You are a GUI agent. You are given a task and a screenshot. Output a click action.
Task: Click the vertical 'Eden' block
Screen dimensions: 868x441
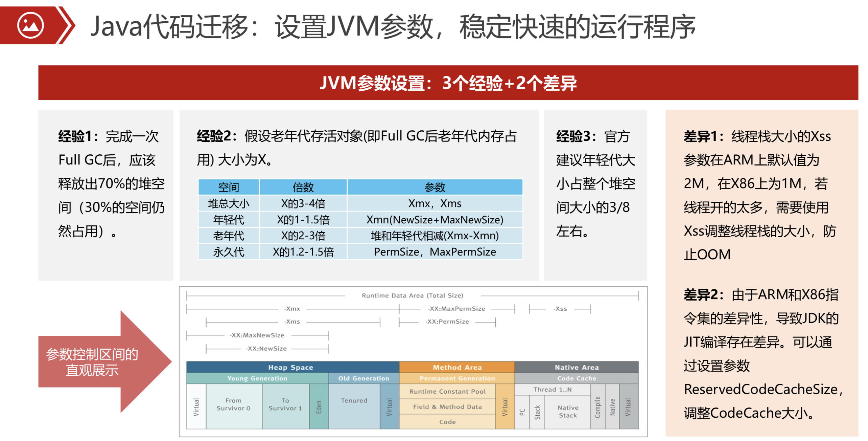pyautogui.click(x=319, y=406)
